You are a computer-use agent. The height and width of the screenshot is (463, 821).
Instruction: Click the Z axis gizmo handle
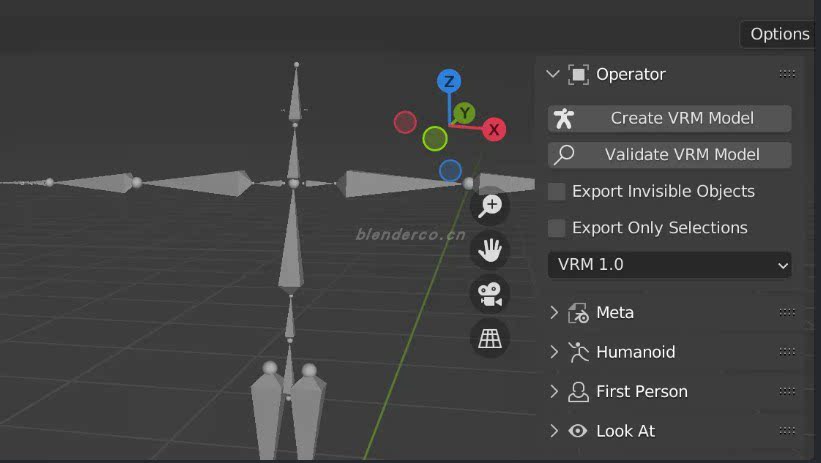449,81
